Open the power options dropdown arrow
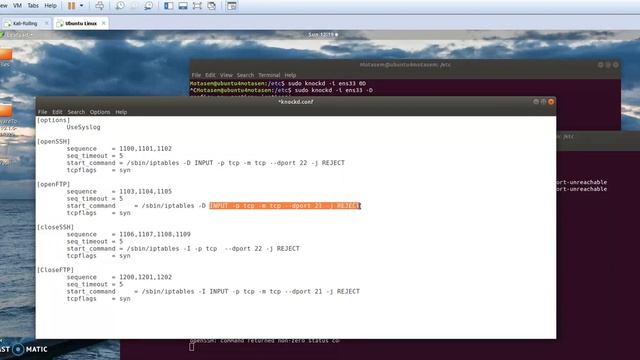The image size is (640, 360). click(x=81, y=6)
